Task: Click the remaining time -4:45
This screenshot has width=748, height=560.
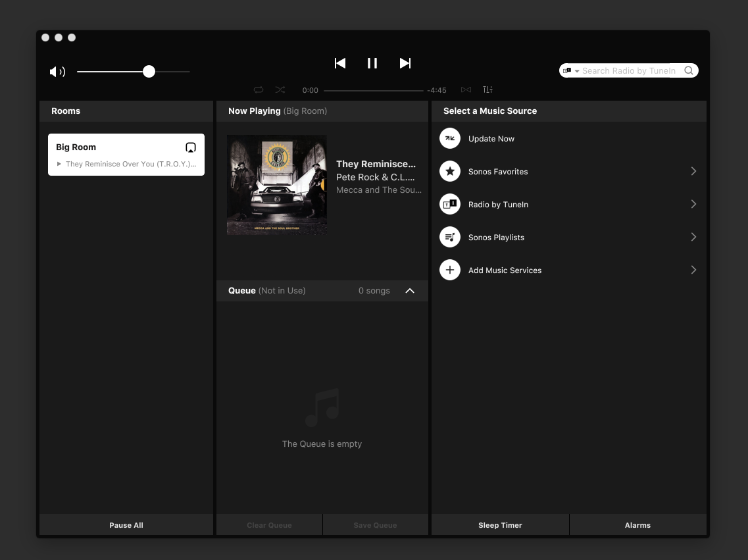Action: tap(436, 90)
